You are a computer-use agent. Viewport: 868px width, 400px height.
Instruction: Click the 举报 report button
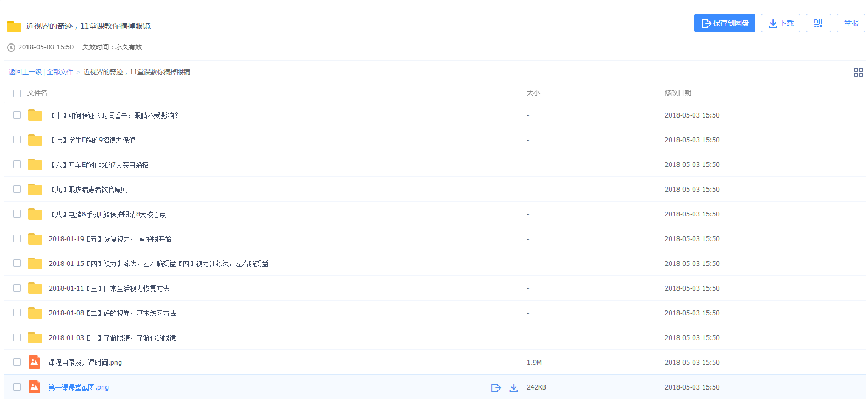851,23
